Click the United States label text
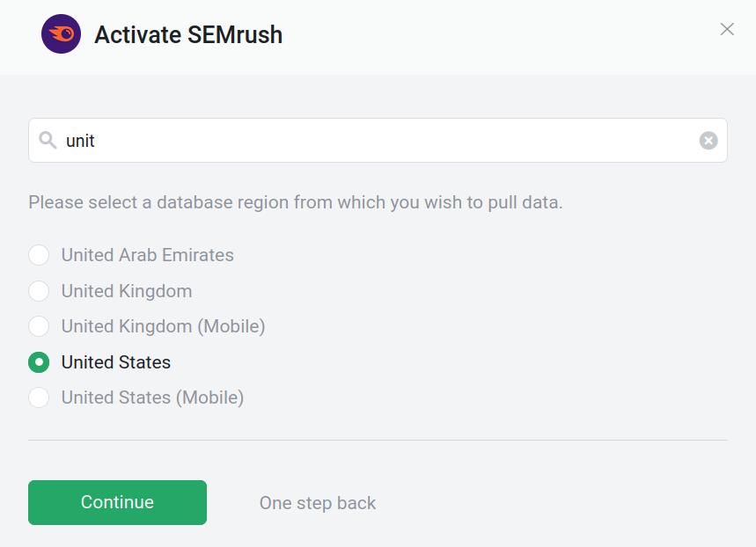The height and width of the screenshot is (547, 756). click(x=115, y=361)
